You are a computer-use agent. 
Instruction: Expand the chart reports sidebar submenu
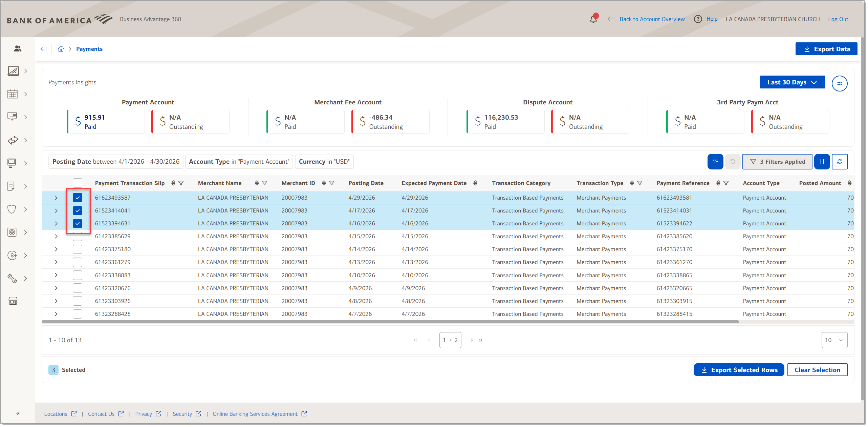pos(25,71)
